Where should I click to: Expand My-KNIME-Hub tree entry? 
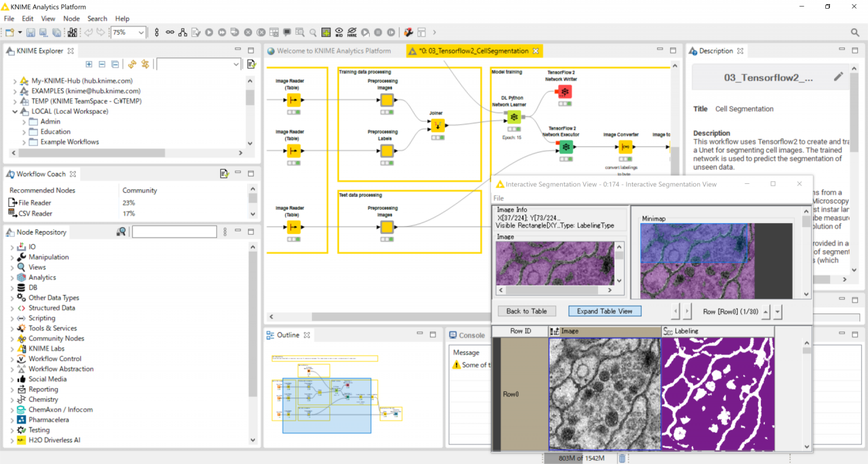(x=15, y=81)
